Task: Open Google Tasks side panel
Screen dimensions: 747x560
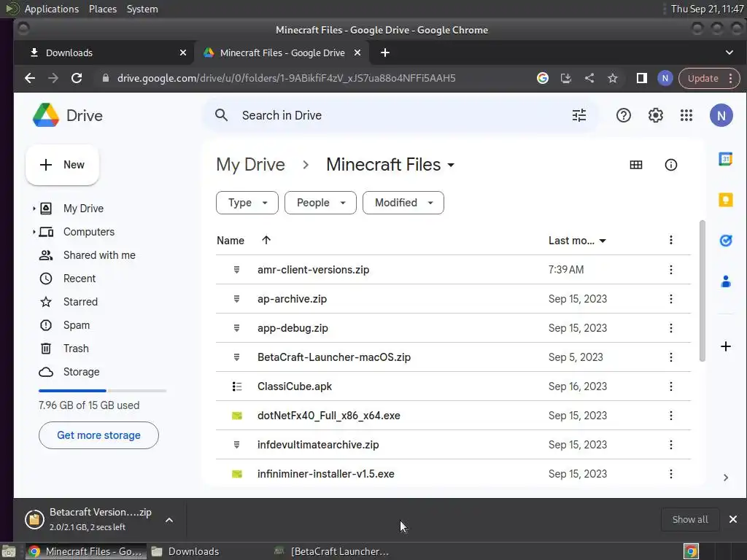Action: [726, 241]
